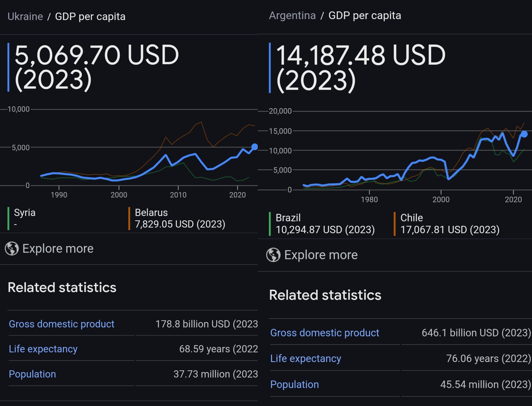The height and width of the screenshot is (406, 532).
Task: Click globe icon beside Ukraine Explore more
Action: 12,248
